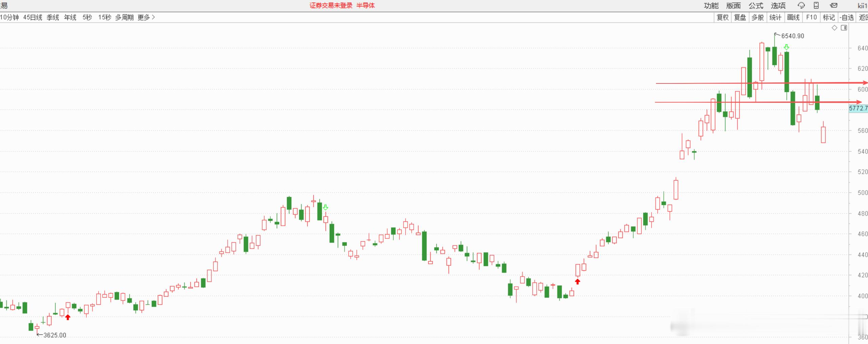Screen dimensions: 868x344
Task: Click the red up arrow signal near 3625.00
Action: pos(68,317)
